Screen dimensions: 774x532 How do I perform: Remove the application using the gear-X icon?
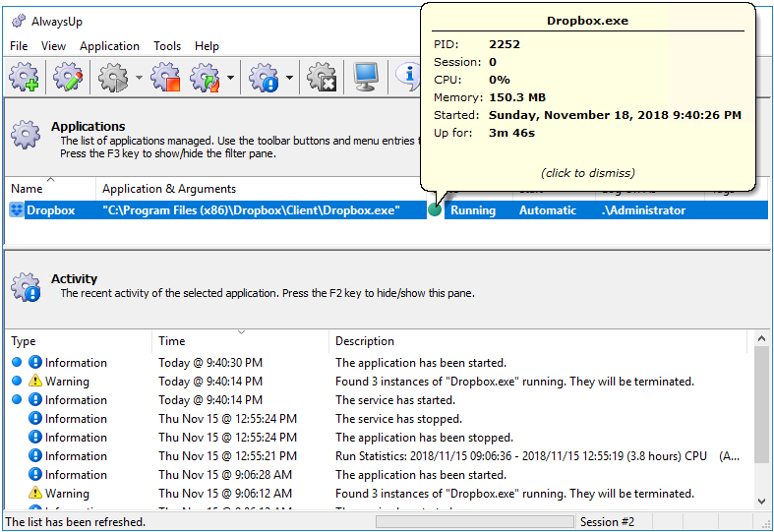(322, 77)
